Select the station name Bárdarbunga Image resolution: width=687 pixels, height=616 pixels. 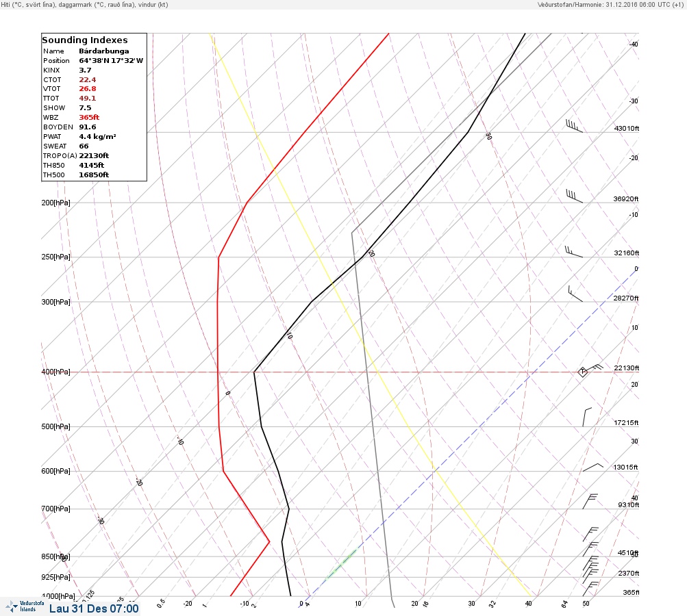tap(104, 51)
